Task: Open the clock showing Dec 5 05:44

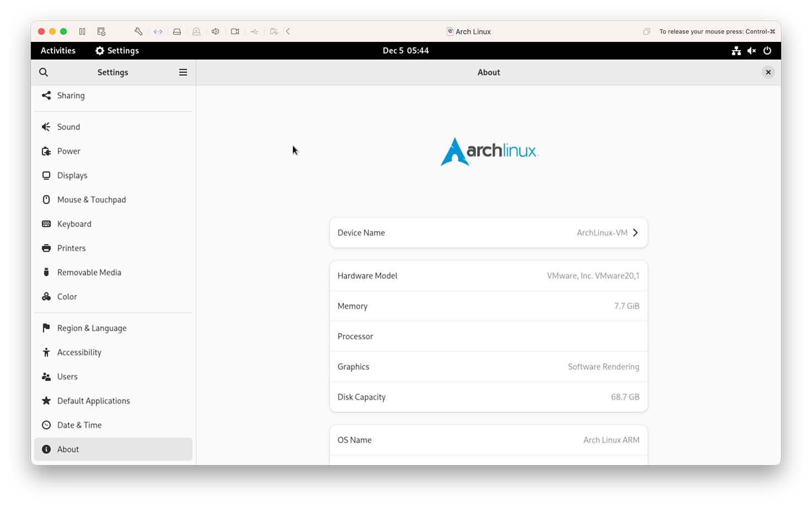Action: [406, 51]
